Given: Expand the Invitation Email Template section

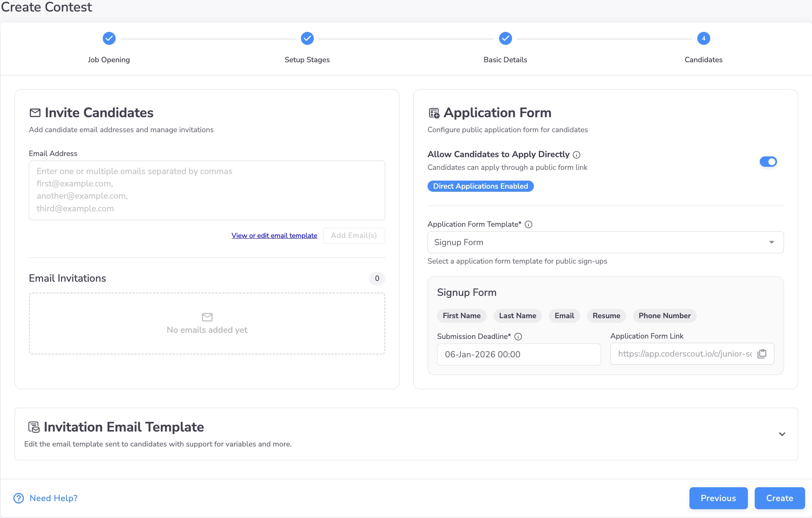Looking at the screenshot, I should [782, 434].
